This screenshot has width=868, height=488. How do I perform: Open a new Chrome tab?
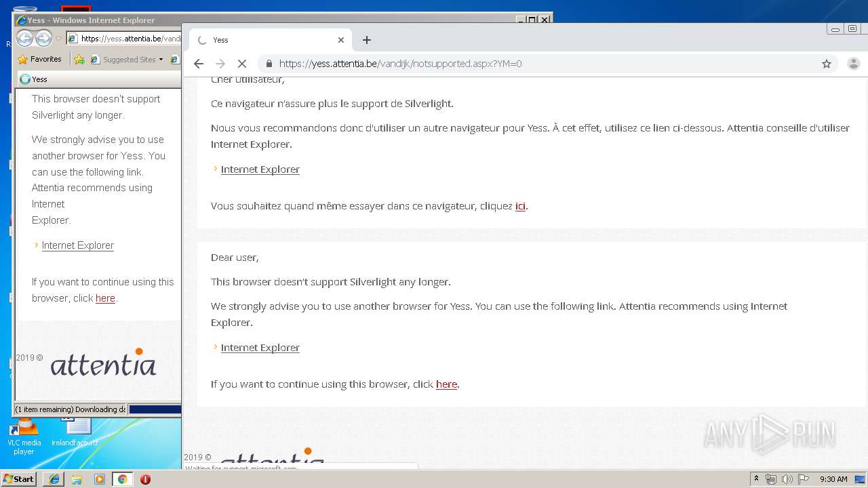[367, 40]
